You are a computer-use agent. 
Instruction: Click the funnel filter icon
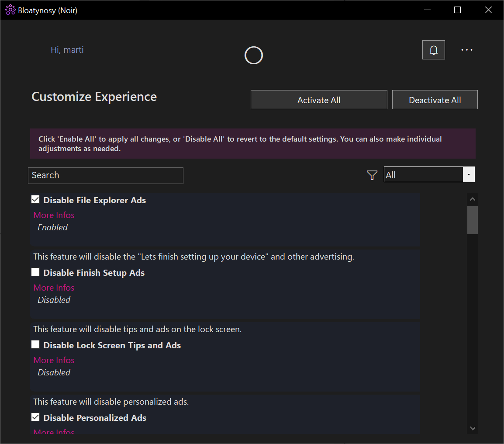[x=372, y=175]
